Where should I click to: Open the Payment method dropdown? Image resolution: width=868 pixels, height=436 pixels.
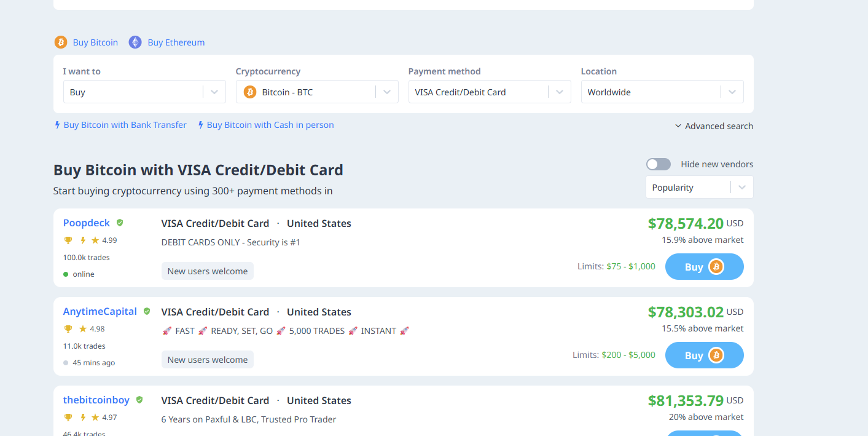pyautogui.click(x=490, y=92)
